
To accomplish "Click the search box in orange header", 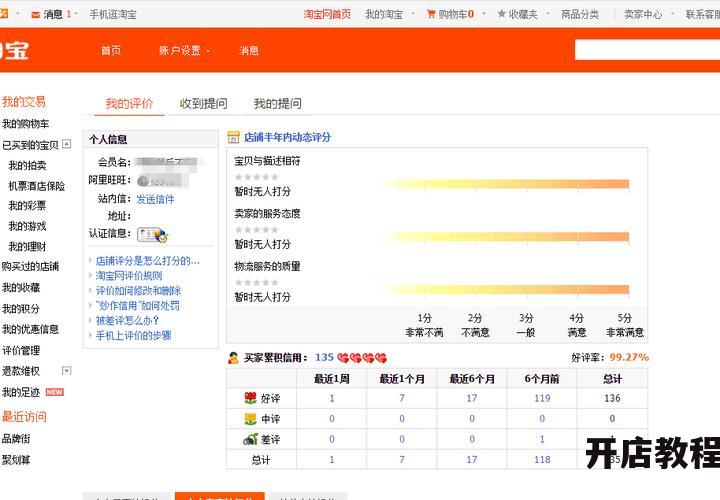I will pos(647,50).
